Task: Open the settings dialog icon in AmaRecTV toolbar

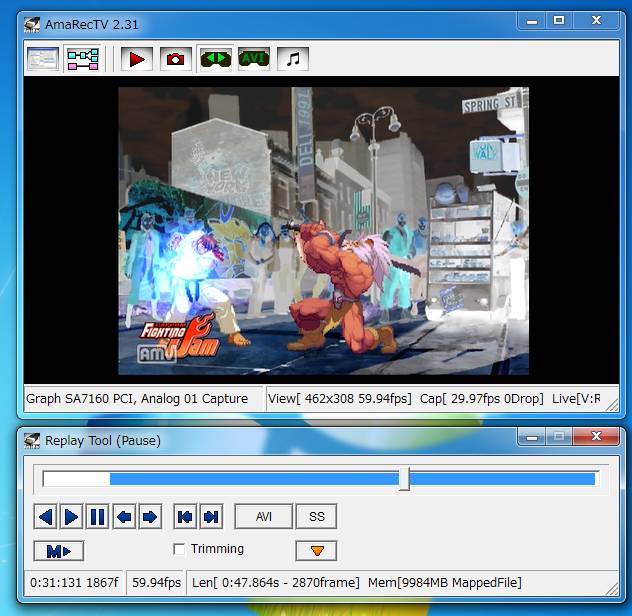Action: 43,59
